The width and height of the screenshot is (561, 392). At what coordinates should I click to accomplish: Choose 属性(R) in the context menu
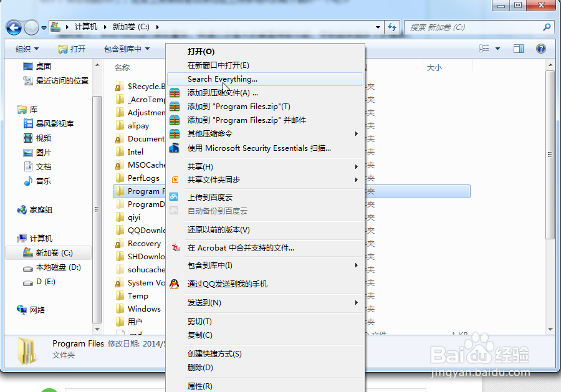coord(265,386)
